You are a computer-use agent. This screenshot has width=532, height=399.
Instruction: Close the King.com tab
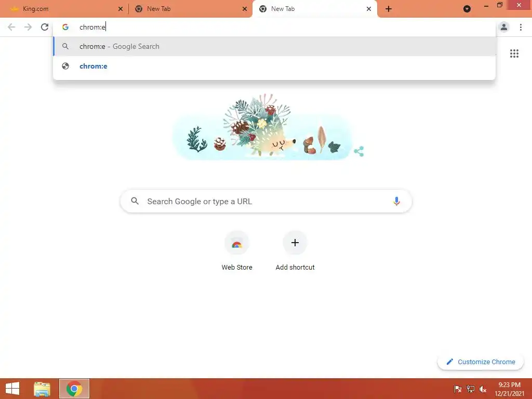tap(121, 9)
